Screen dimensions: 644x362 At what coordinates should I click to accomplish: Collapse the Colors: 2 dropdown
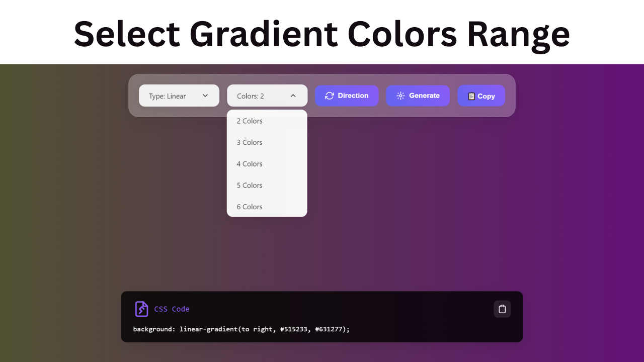point(267,95)
